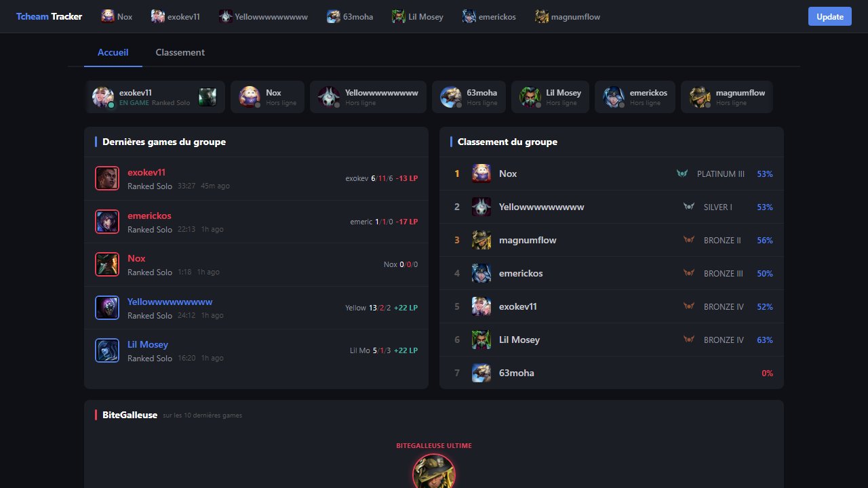Click the magnumflow avatar in top navbar
Viewport: 868px width, 488px height.
click(x=542, y=16)
